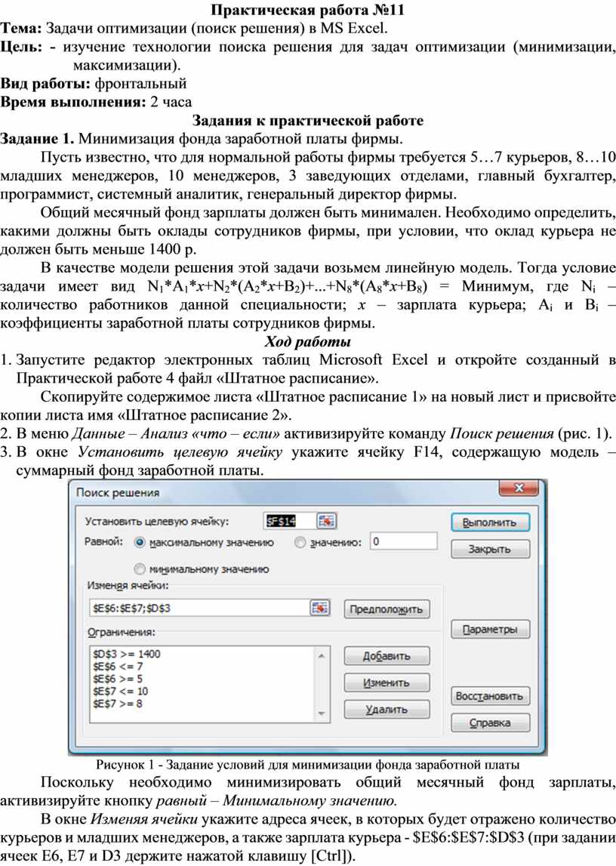The image size is (616, 866).
Task: Click the Удалить constraint button
Action: pyautogui.click(x=387, y=709)
